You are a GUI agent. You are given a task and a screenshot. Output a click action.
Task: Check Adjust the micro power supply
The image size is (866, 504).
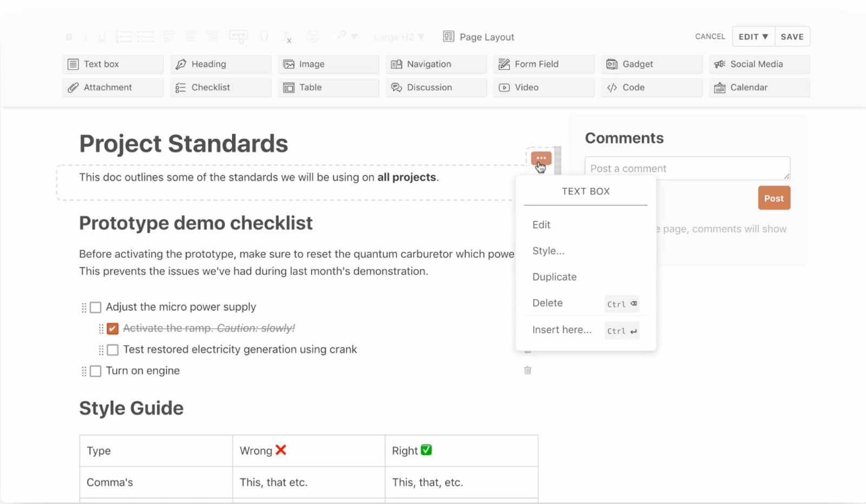(x=95, y=308)
